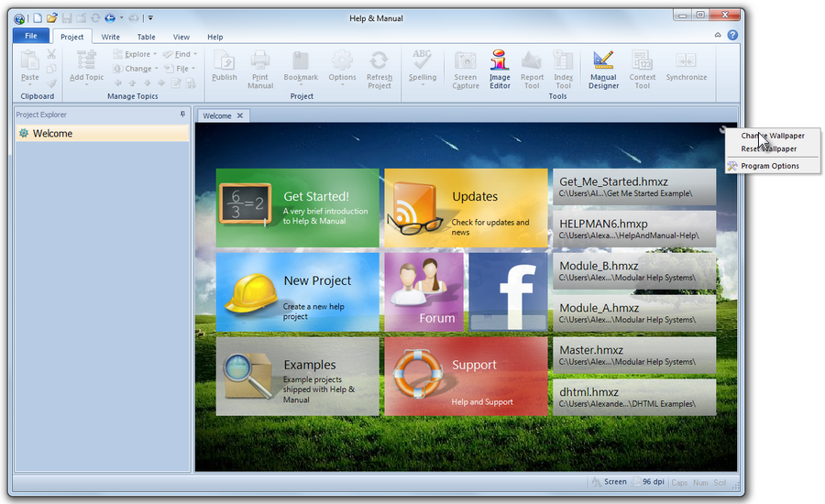This screenshot has height=504, width=825.
Task: Open the quick access toolbar customize dropdown
Action: click(x=150, y=18)
